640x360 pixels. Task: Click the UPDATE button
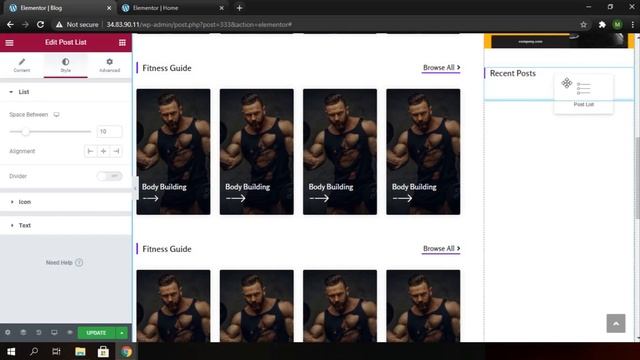96,333
